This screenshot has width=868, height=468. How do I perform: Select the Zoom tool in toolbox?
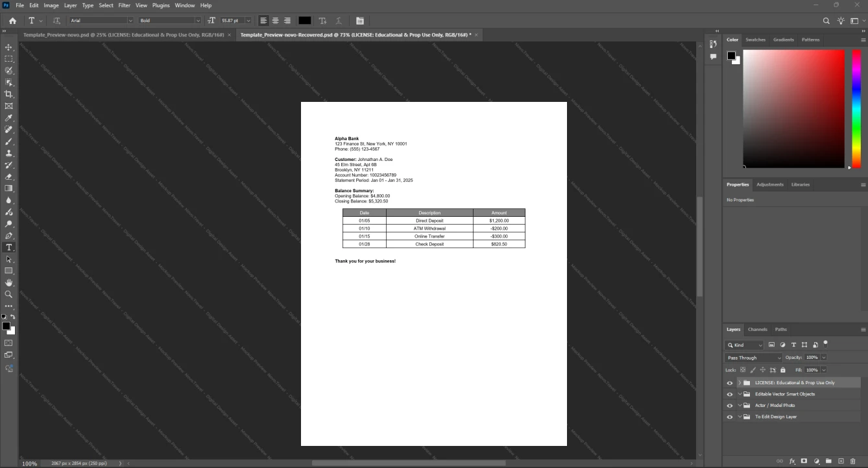pyautogui.click(x=8, y=295)
